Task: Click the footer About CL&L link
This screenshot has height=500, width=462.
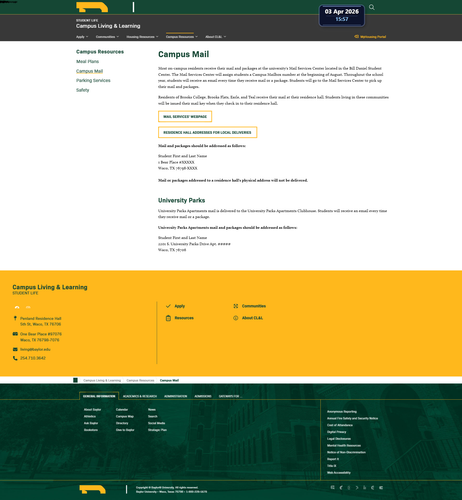Action: (x=252, y=318)
